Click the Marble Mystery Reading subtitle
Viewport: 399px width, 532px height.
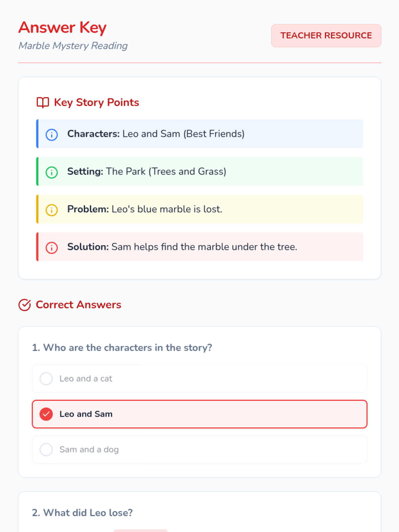(73, 46)
